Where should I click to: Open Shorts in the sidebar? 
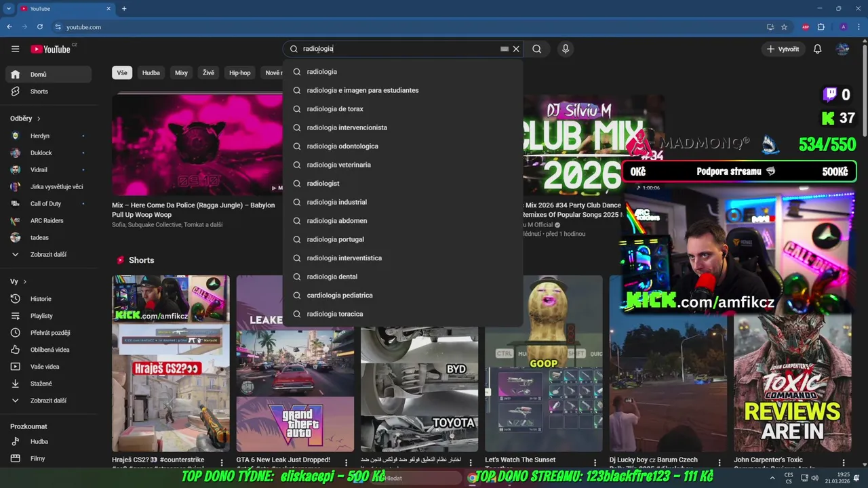(47, 91)
